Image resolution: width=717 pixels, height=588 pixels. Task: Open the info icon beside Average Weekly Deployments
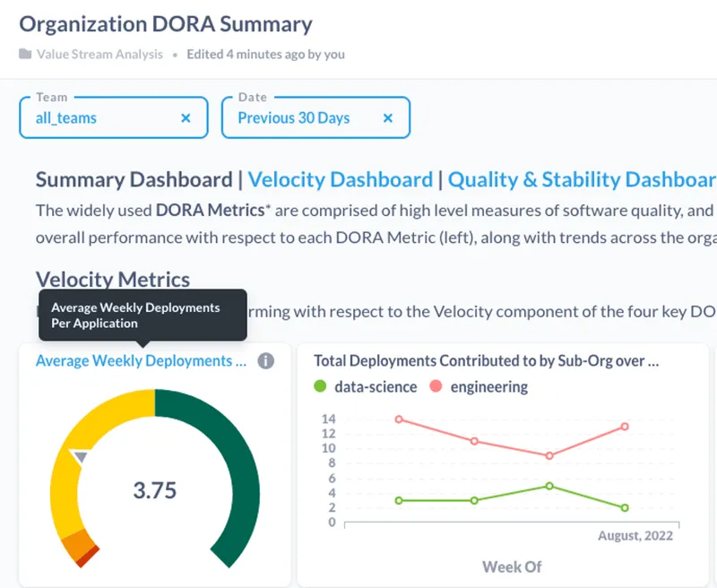click(265, 360)
